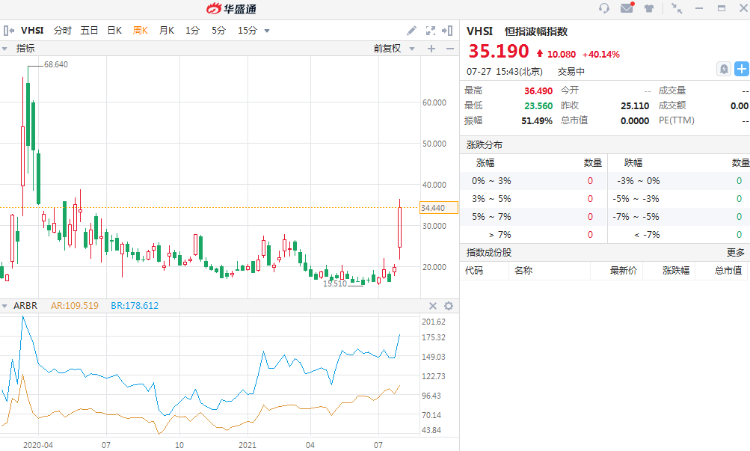The height and width of the screenshot is (451, 750).
Task: Switch to 1分 minute chart
Action: coord(192,31)
